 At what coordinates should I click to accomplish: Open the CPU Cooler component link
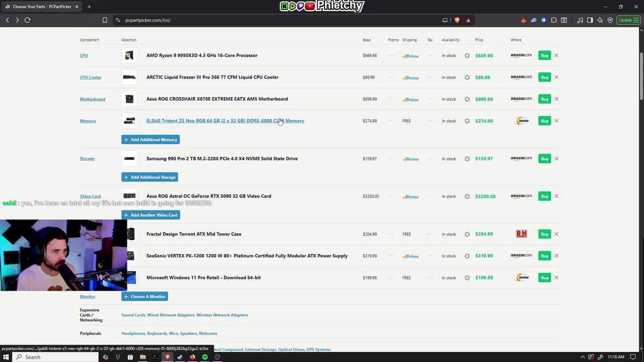click(91, 77)
